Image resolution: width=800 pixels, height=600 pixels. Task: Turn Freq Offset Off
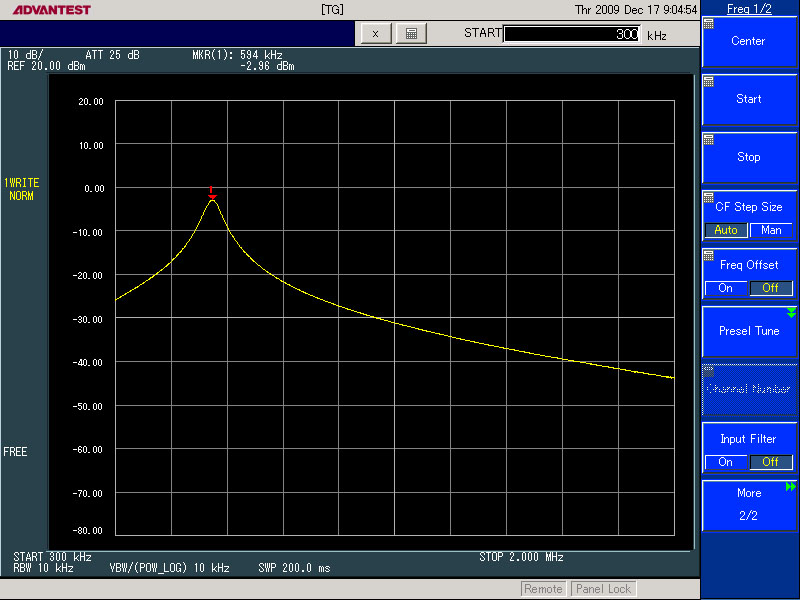(x=771, y=288)
